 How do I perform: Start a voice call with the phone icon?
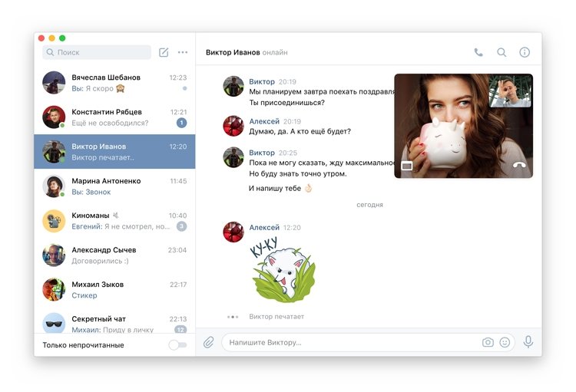(478, 52)
